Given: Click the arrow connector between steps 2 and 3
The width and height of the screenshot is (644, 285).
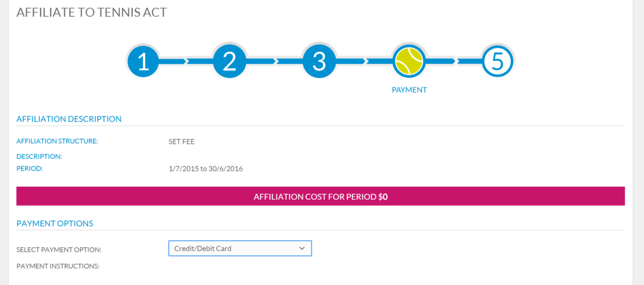Looking at the screenshot, I should click(x=274, y=61).
